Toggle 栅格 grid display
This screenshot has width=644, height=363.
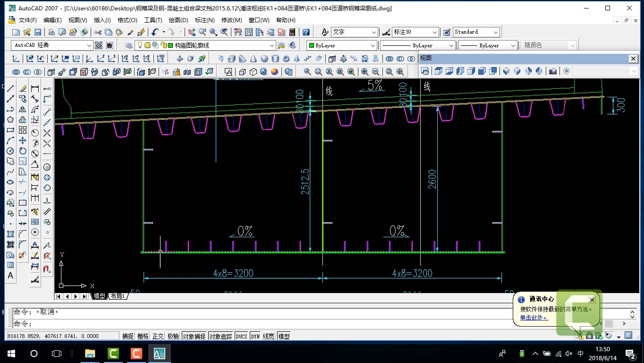tap(143, 336)
